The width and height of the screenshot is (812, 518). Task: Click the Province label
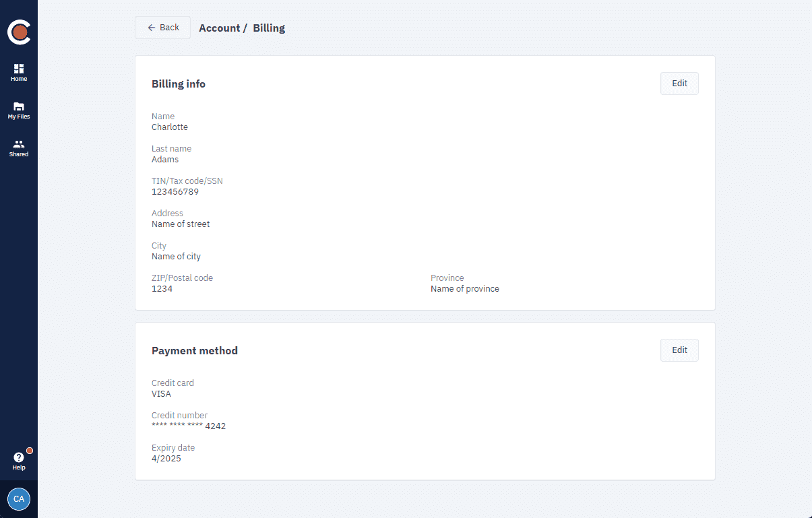tap(447, 278)
